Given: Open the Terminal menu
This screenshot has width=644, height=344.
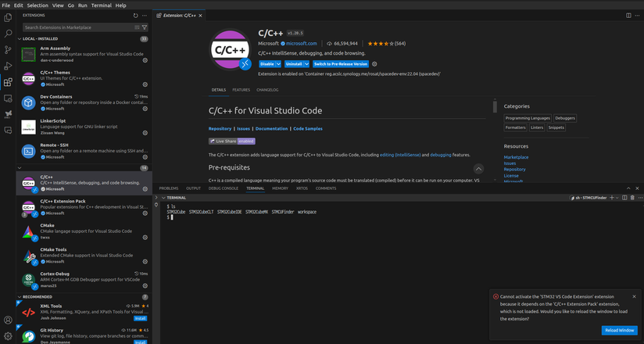Looking at the screenshot, I should tap(101, 5).
